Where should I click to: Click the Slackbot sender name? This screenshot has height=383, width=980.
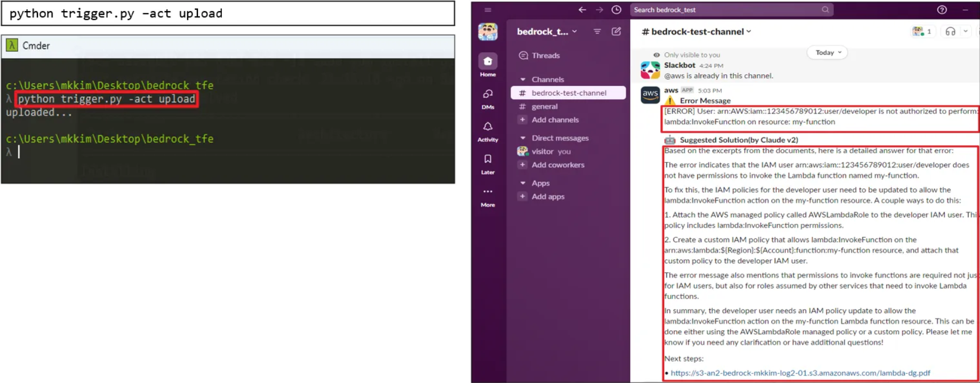[x=679, y=65]
